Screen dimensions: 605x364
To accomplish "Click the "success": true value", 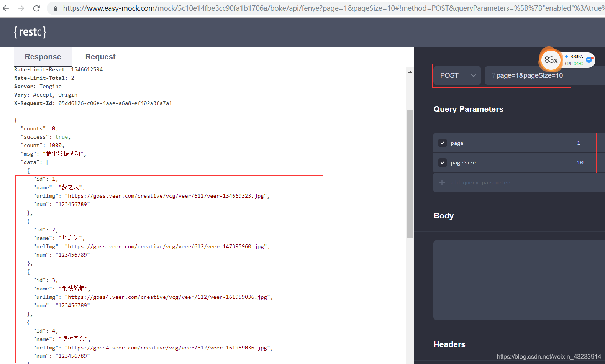I will pos(62,137).
